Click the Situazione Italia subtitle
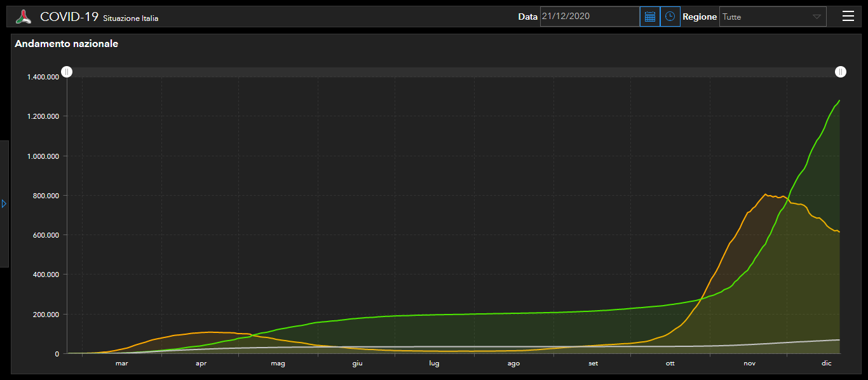Screen dimensions: 868x380 coord(131,18)
